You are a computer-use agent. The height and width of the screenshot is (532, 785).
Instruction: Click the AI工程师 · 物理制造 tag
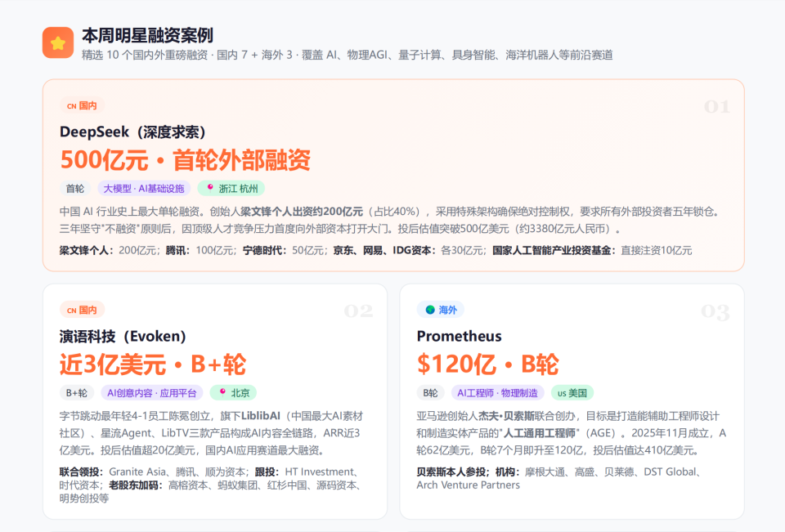pyautogui.click(x=498, y=393)
